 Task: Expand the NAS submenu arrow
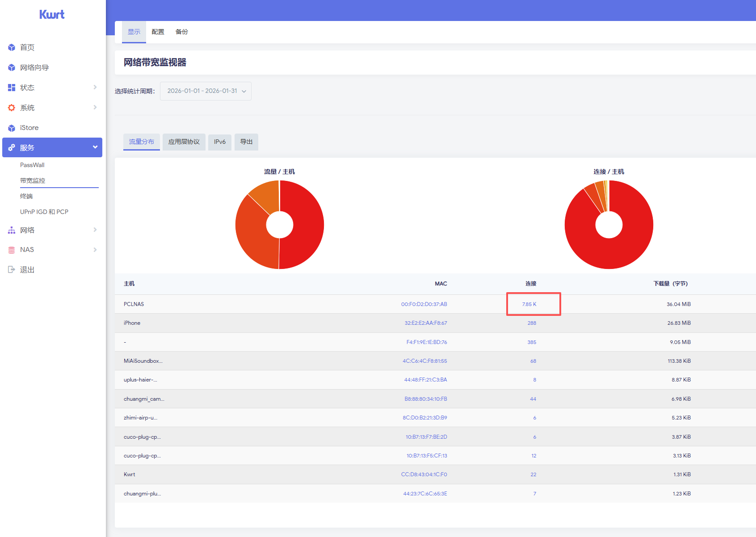(95, 250)
